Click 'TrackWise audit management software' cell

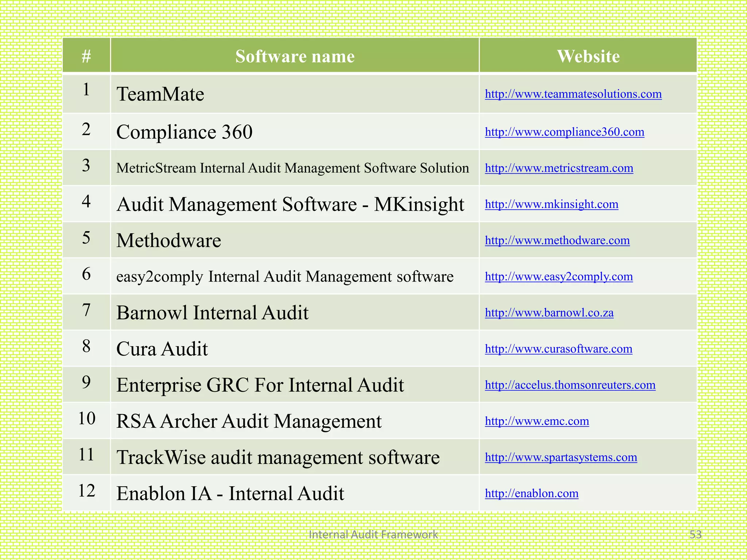point(295,457)
